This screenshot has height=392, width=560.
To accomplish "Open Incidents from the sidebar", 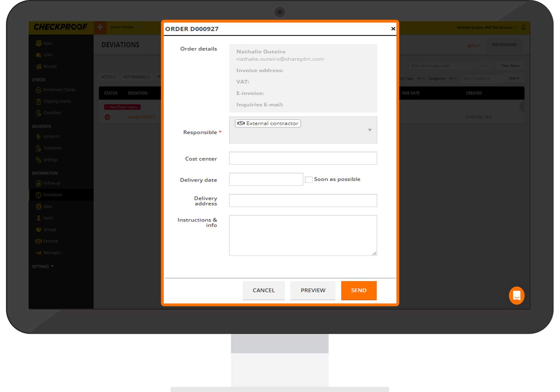I will 51,136.
